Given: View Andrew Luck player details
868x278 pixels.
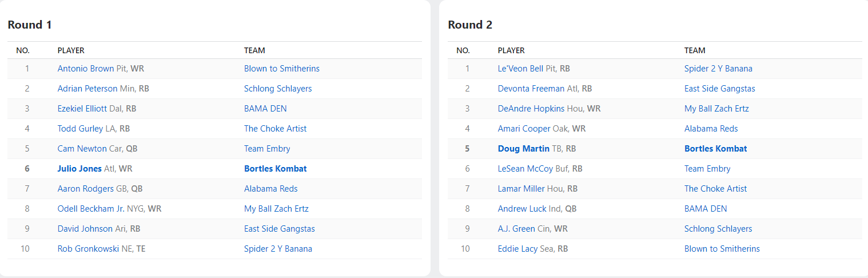Looking at the screenshot, I should point(522,209).
